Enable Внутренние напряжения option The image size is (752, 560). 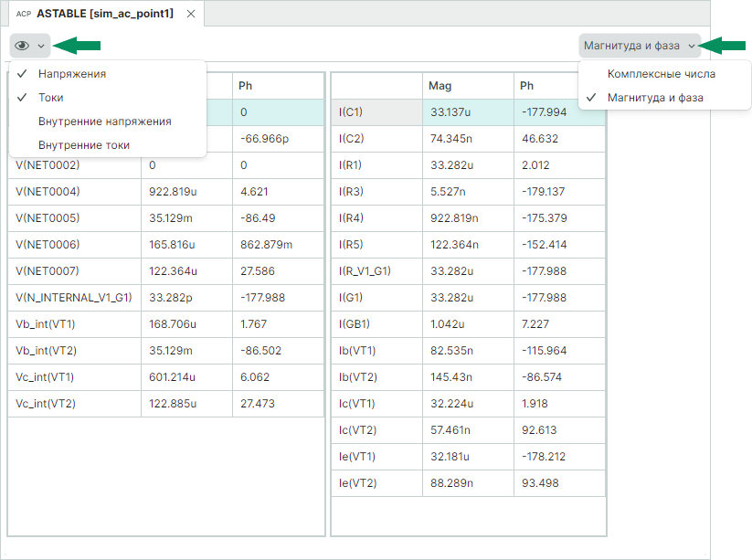(104, 122)
